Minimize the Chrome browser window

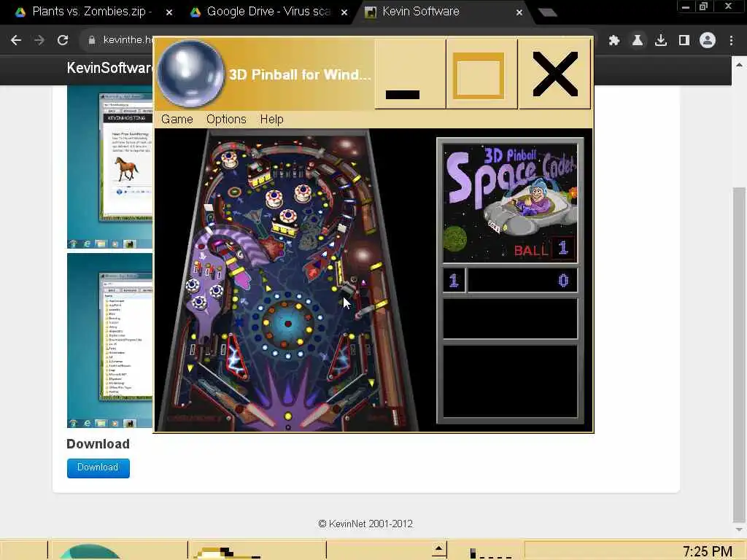685,7
